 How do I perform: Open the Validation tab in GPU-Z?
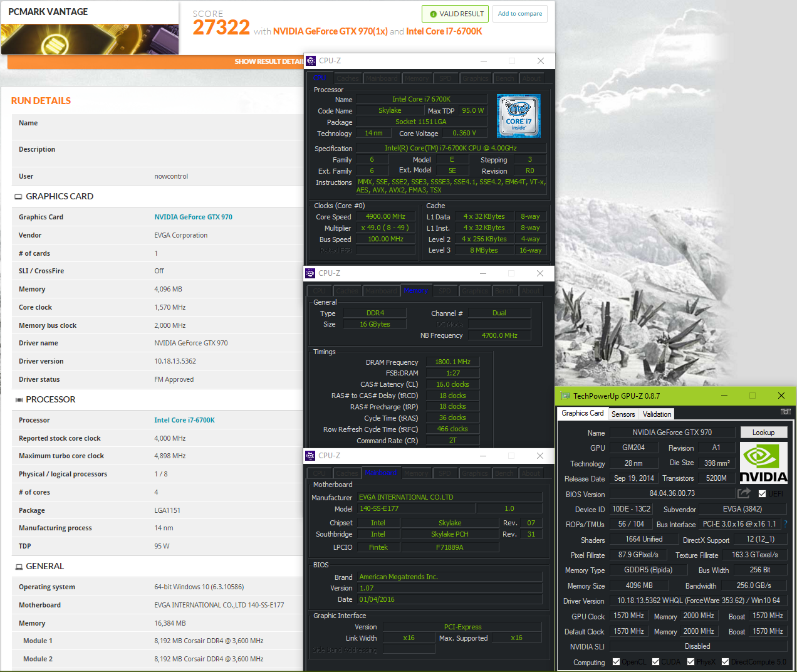point(657,414)
